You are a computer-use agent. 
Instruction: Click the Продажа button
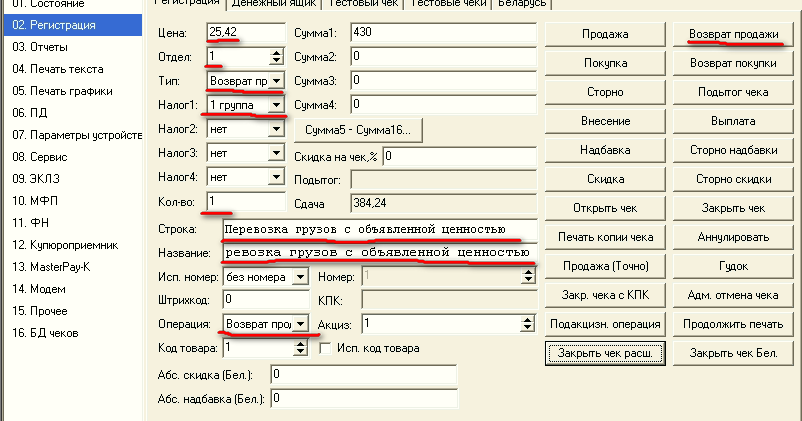[x=605, y=34]
